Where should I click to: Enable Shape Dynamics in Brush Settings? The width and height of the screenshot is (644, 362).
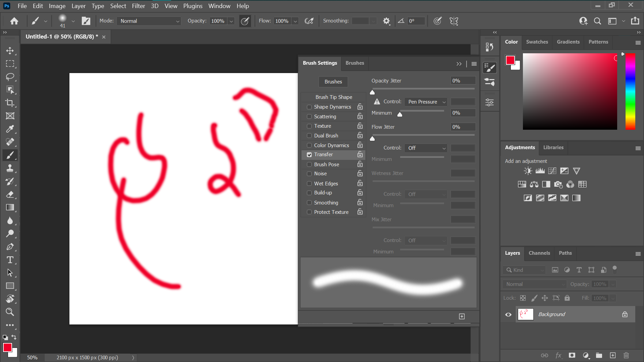click(309, 107)
